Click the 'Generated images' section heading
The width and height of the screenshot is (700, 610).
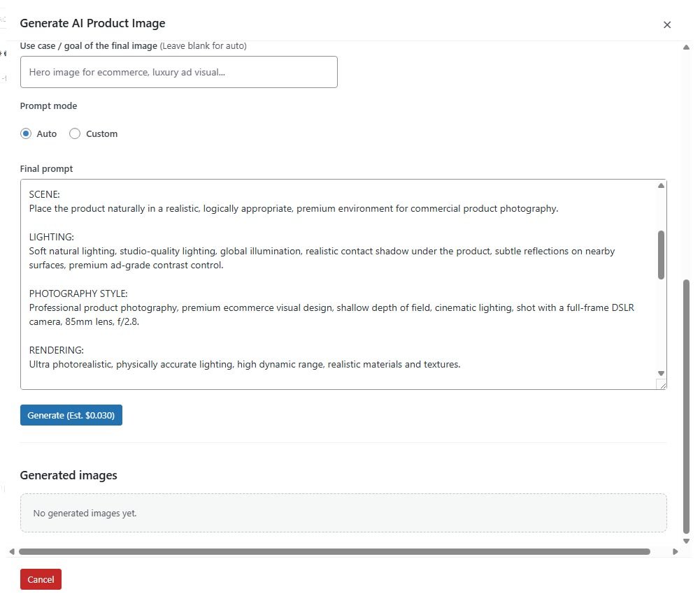(69, 475)
